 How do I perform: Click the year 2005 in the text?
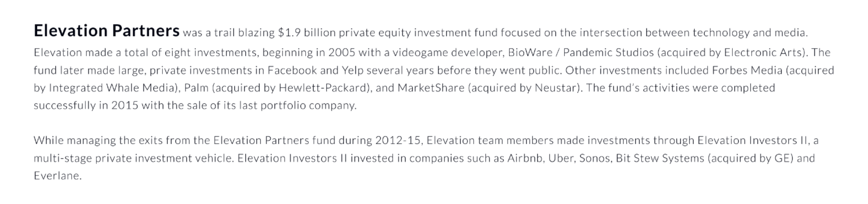pyautogui.click(x=341, y=53)
